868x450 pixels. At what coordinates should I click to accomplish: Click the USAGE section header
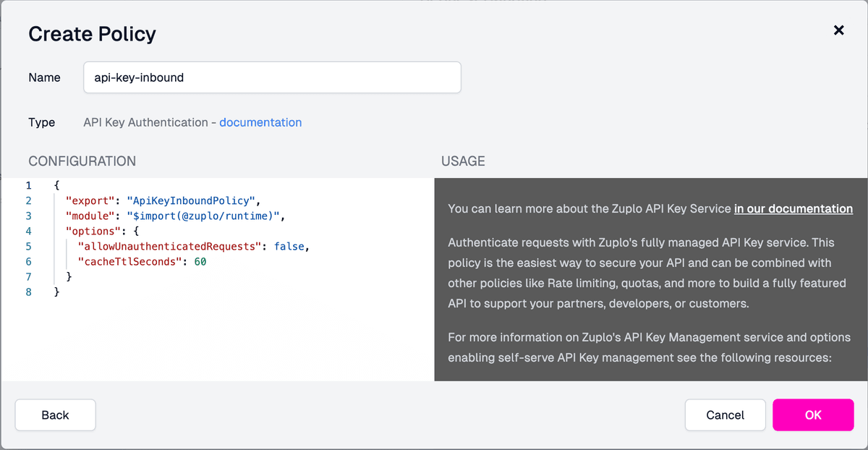[463, 161]
